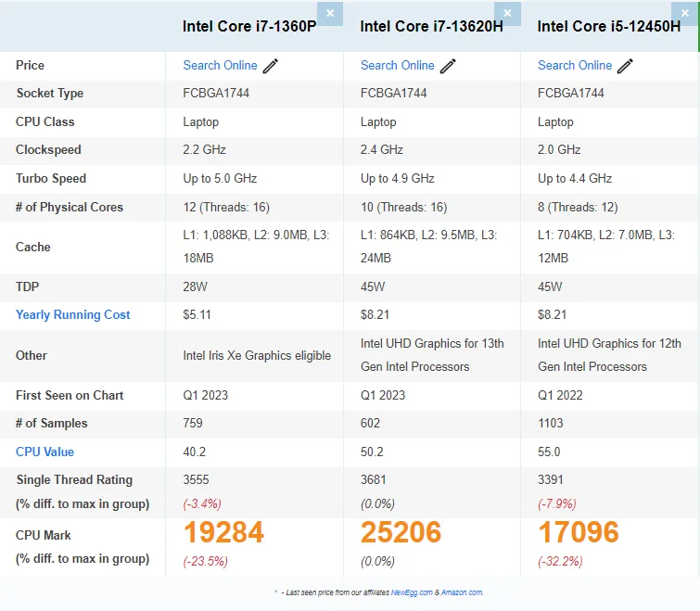Remove Intel Core i7-1360P column with X
This screenshot has height=611, width=700.
pyautogui.click(x=330, y=13)
